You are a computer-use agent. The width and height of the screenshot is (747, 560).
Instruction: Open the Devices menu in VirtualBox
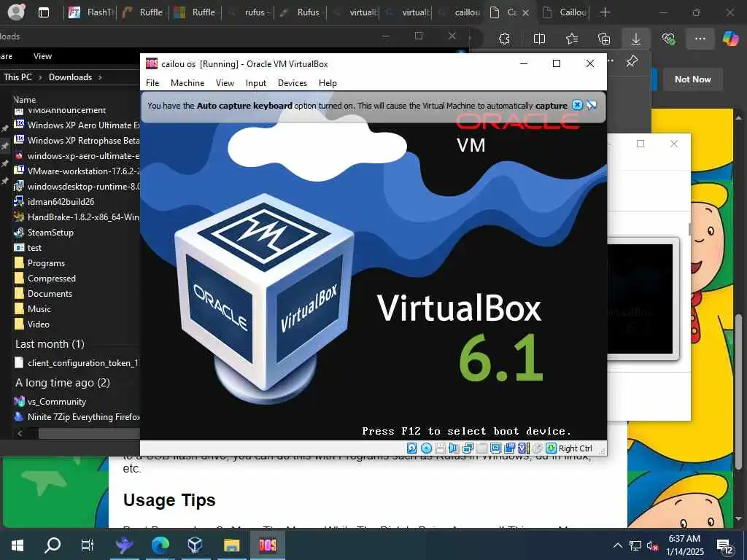tap(293, 83)
